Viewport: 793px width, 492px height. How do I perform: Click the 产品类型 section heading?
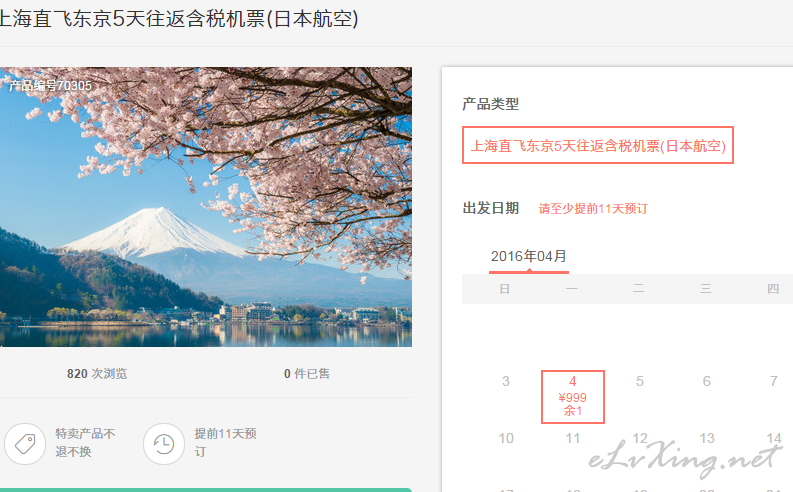[491, 104]
